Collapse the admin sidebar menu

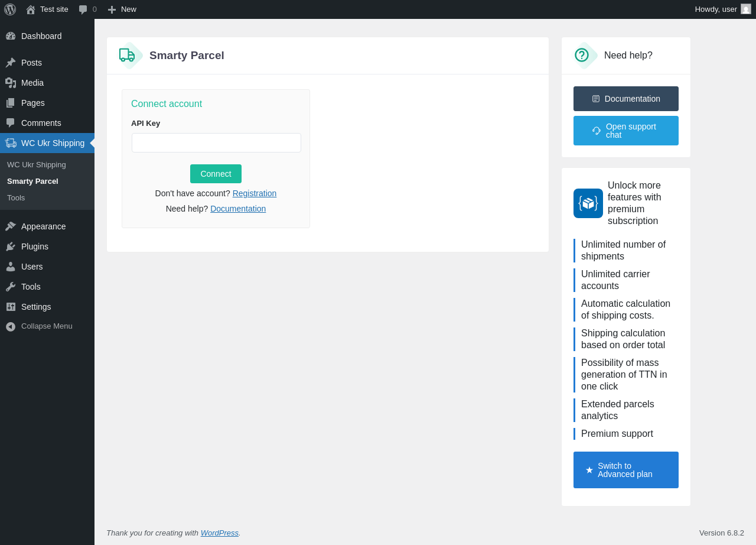47,326
